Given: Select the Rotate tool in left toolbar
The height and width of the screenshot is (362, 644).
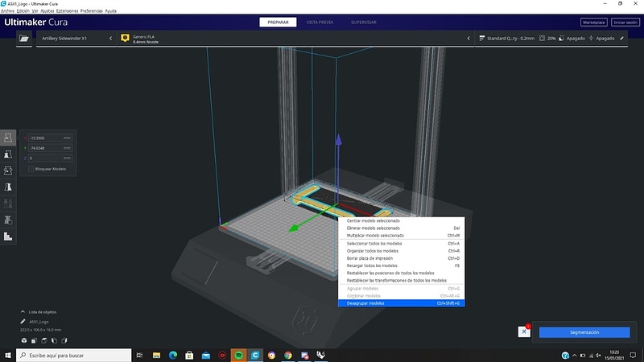Looking at the screenshot, I should point(8,171).
